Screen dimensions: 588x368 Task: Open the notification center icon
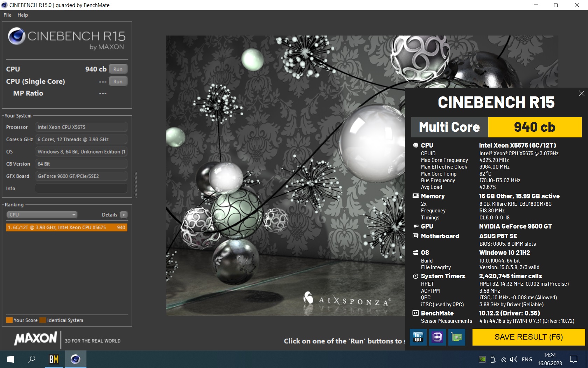point(574,359)
